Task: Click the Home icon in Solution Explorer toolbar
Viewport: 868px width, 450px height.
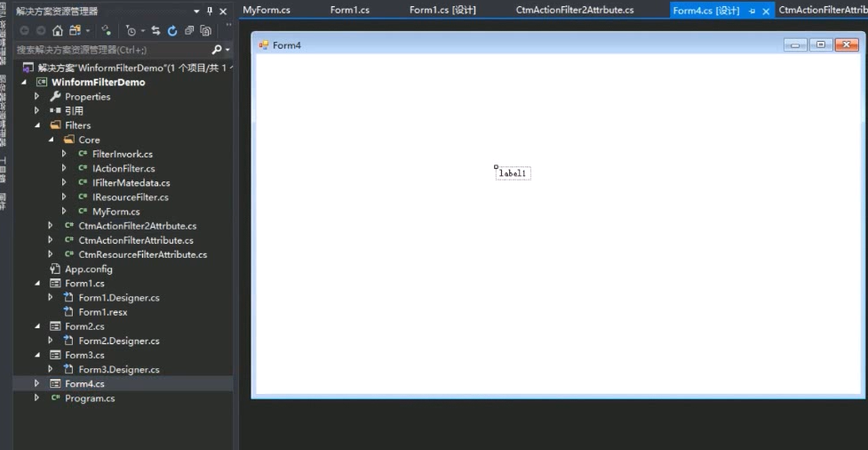Action: click(x=58, y=31)
